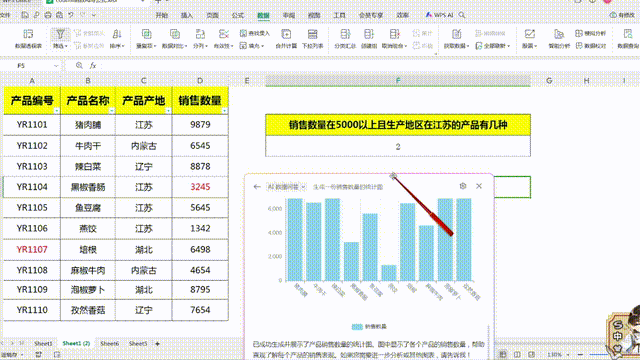Click the WPS AI button
Screen dimensions: 640x360
point(439,15)
